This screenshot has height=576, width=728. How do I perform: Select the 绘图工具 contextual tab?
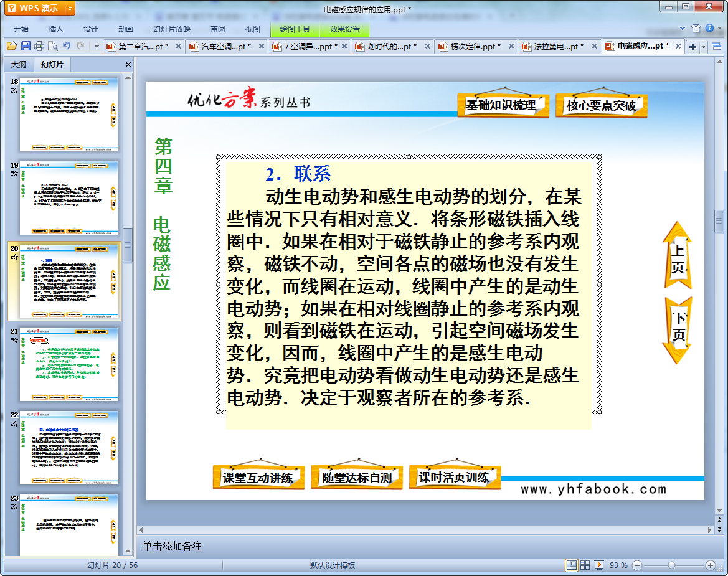[295, 29]
